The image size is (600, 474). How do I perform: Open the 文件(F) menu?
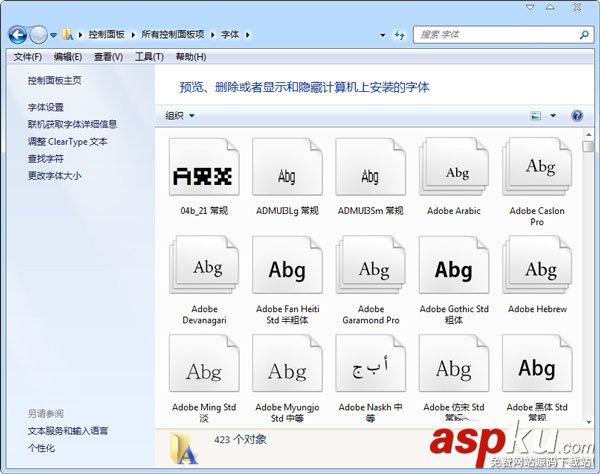[x=28, y=57]
